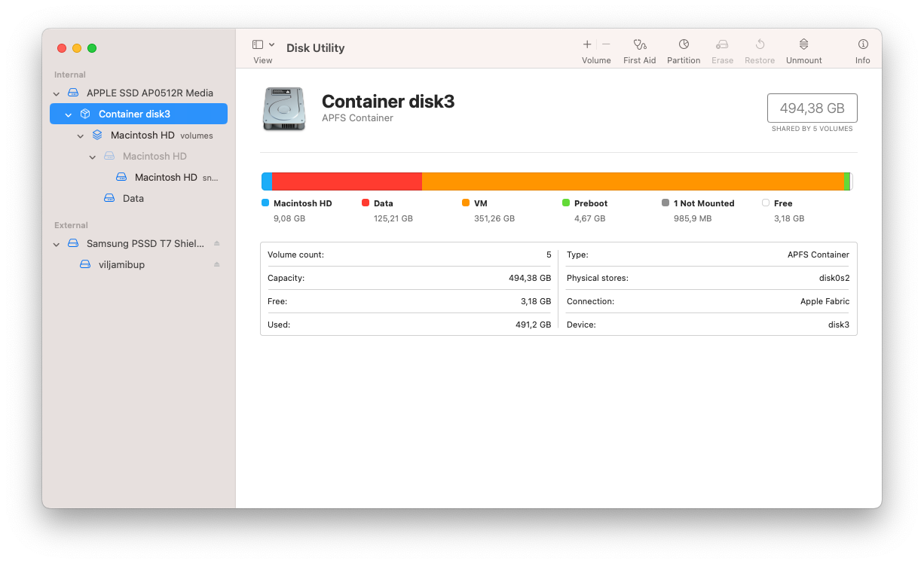
Task: Click the Used 491,2 GB value
Action: 533,325
